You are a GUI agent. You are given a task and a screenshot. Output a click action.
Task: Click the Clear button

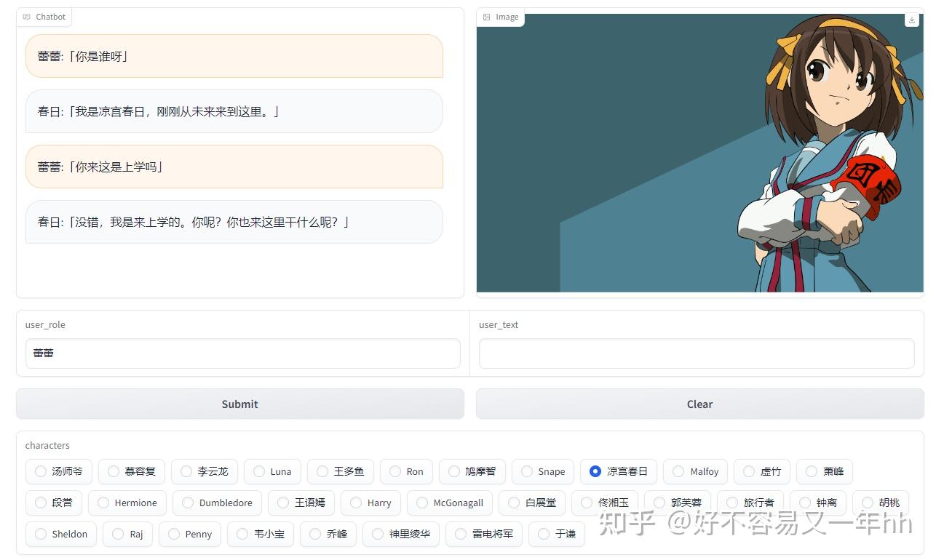[x=699, y=404]
